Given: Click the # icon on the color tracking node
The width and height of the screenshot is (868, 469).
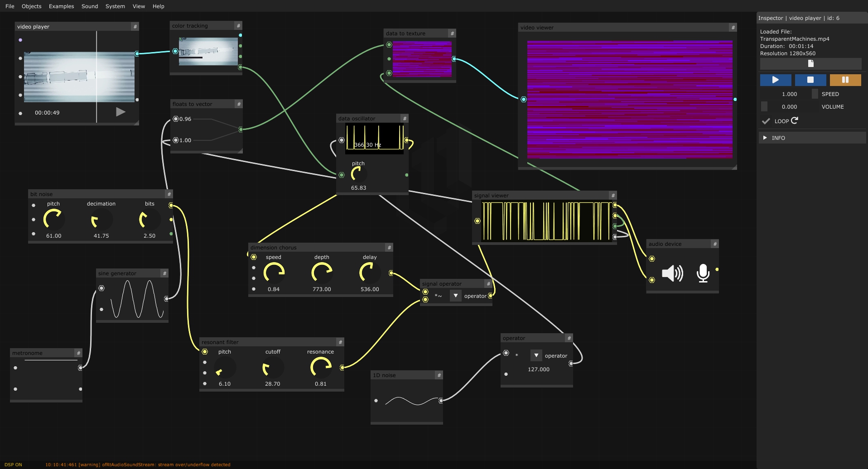Looking at the screenshot, I should (238, 25).
